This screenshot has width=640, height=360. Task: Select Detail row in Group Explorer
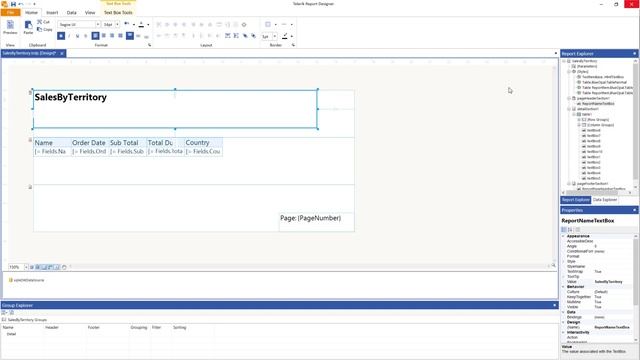click(11, 334)
